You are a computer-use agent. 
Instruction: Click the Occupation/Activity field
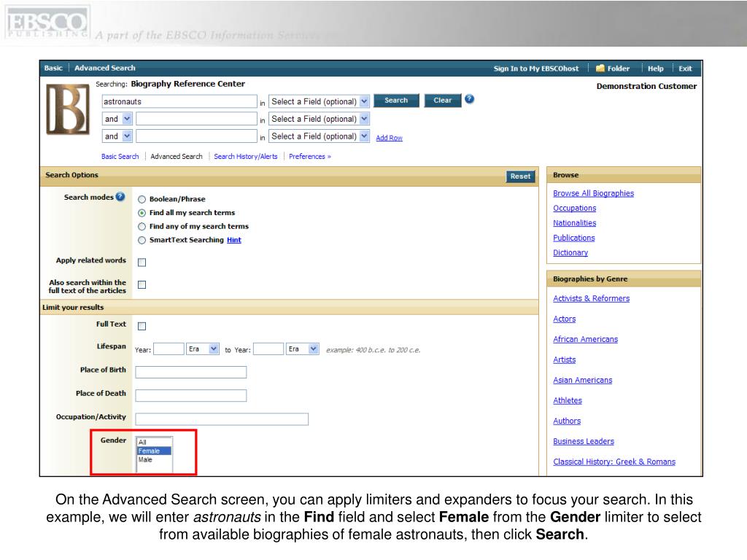click(x=222, y=419)
